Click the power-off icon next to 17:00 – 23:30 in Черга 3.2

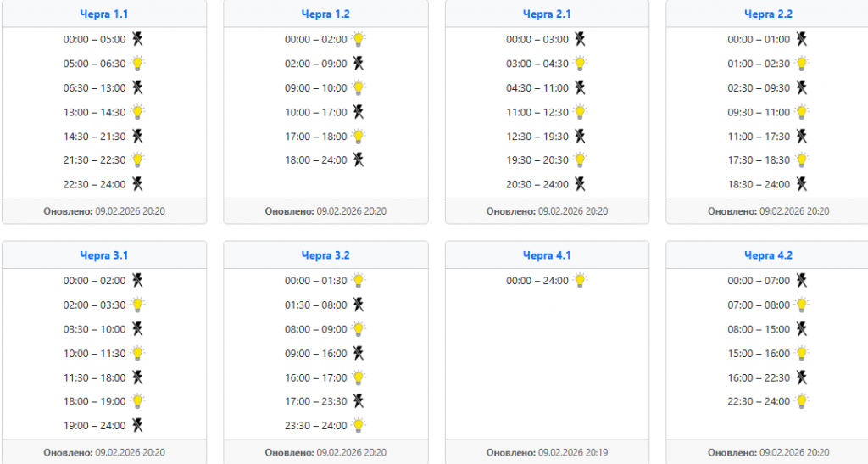coord(359,401)
